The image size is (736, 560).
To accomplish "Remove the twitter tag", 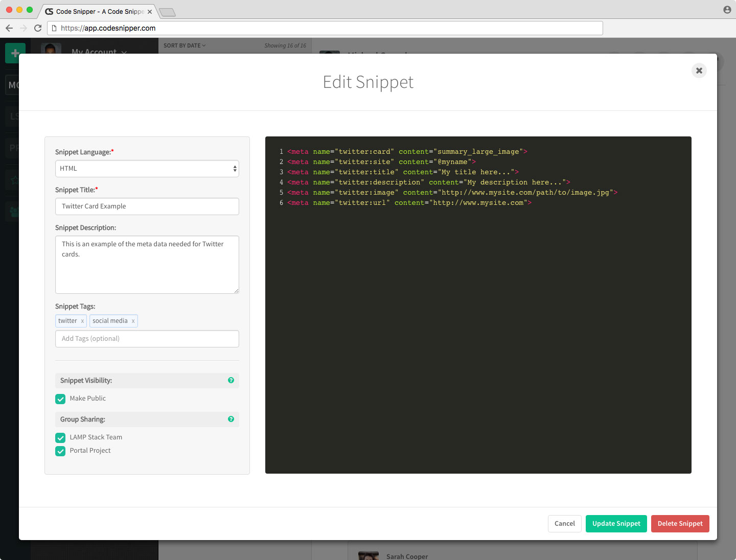I will (82, 321).
